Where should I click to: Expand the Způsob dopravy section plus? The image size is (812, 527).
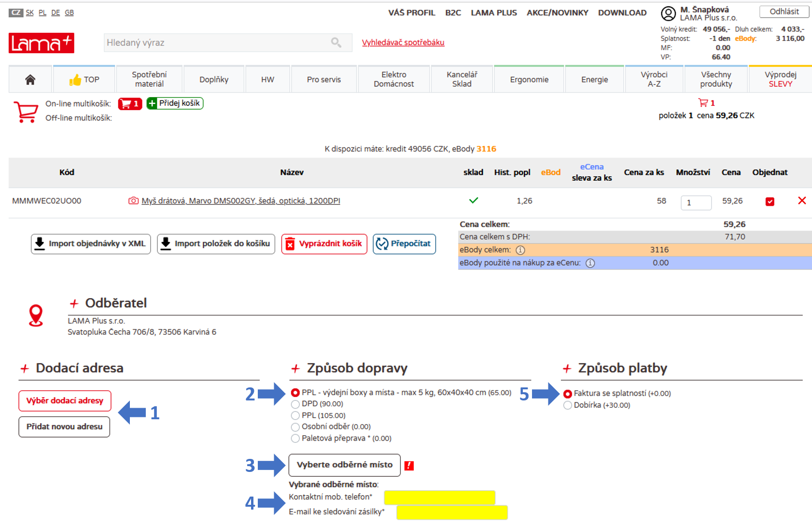tap(295, 369)
